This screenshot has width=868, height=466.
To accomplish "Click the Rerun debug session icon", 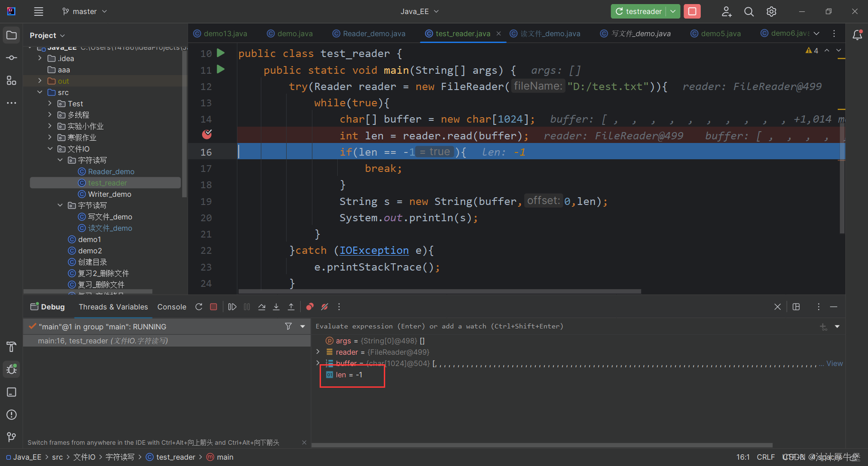I will point(199,307).
